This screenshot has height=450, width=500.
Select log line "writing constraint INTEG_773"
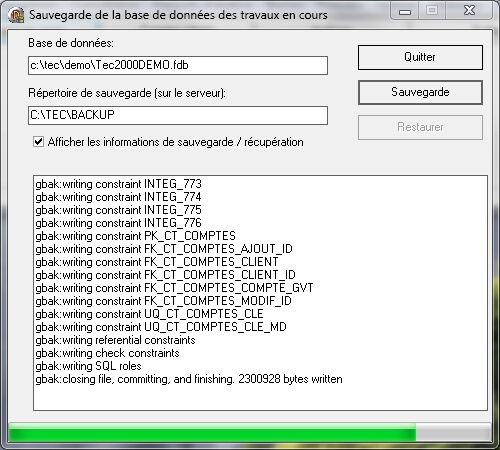pos(119,184)
